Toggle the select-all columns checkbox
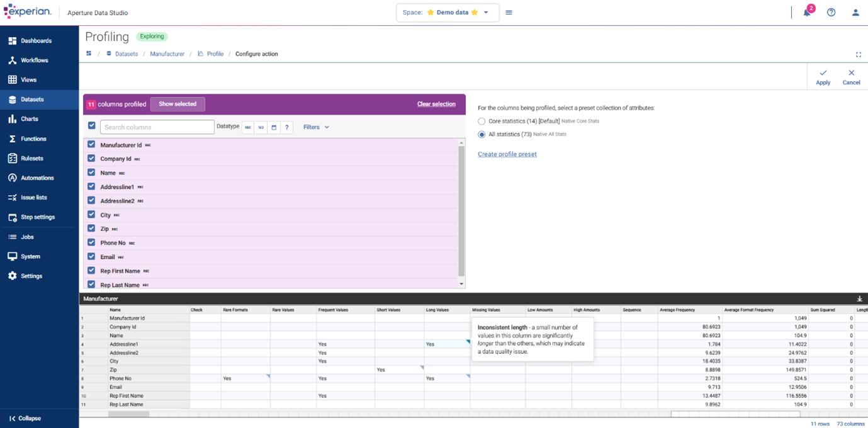The height and width of the screenshot is (428, 868). point(91,125)
